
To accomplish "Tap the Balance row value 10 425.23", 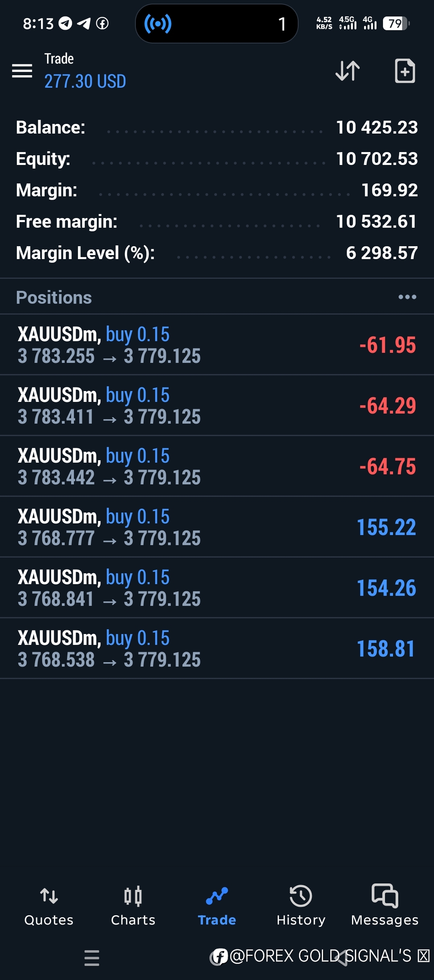I will (377, 128).
